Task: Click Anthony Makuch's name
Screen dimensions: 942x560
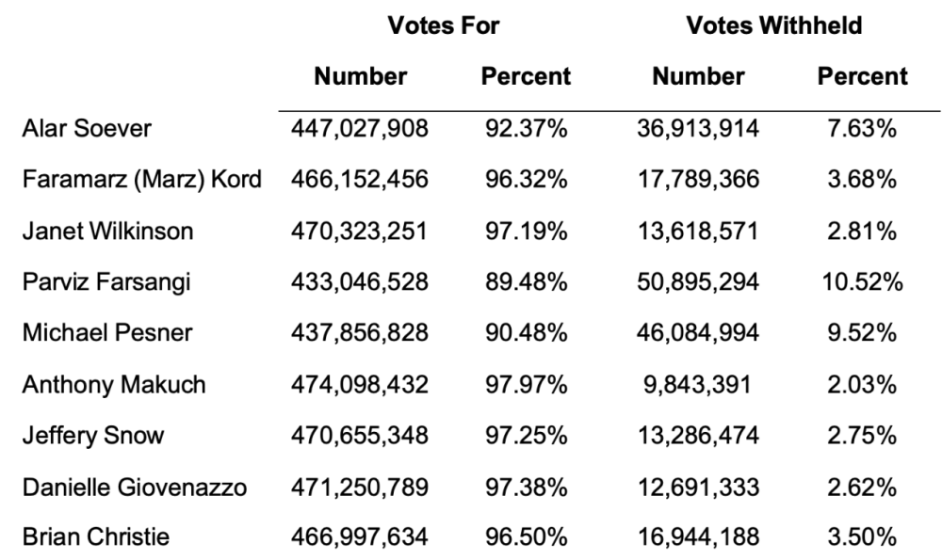Action: pos(114,385)
